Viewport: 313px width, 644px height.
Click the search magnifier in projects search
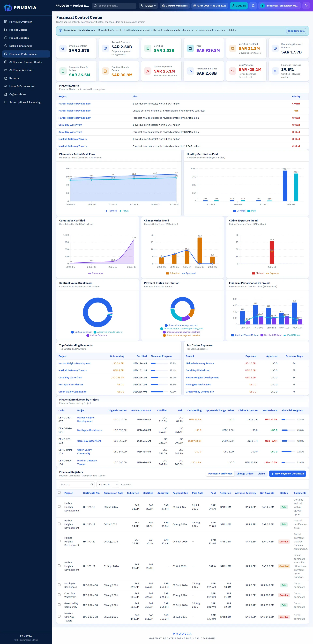pyautogui.click(x=95, y=6)
